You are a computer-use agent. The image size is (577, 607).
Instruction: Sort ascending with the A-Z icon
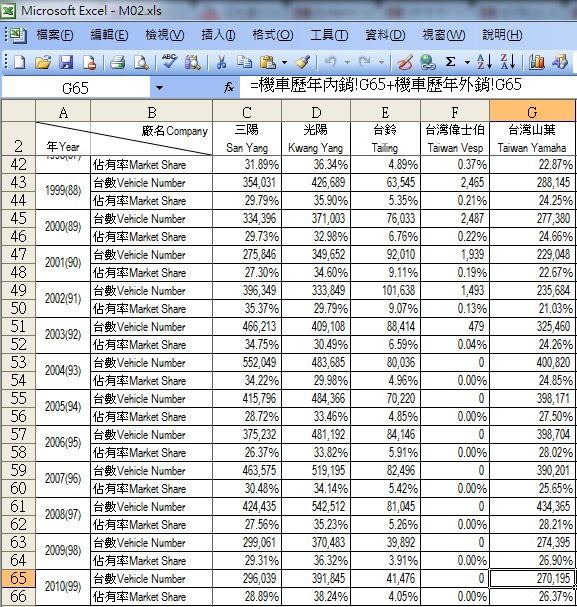tap(485, 62)
